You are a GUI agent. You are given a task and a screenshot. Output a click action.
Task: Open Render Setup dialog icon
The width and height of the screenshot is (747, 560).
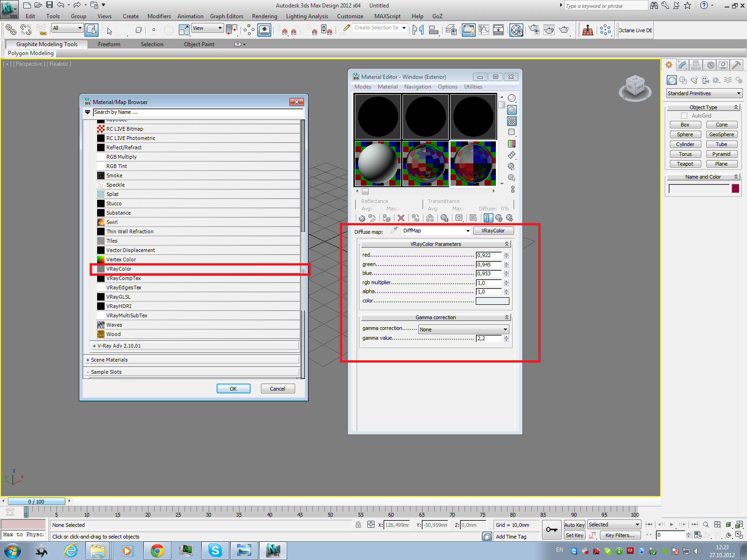[534, 30]
